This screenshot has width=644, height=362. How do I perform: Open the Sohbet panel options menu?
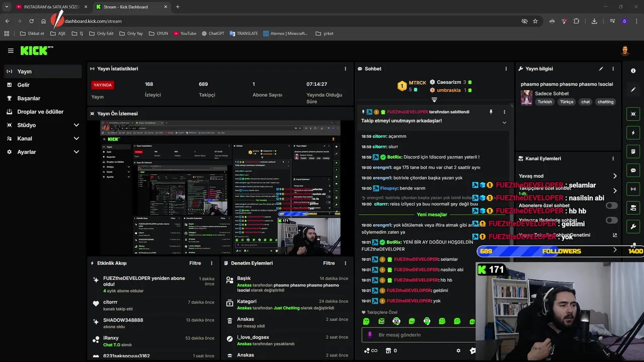coord(506,69)
